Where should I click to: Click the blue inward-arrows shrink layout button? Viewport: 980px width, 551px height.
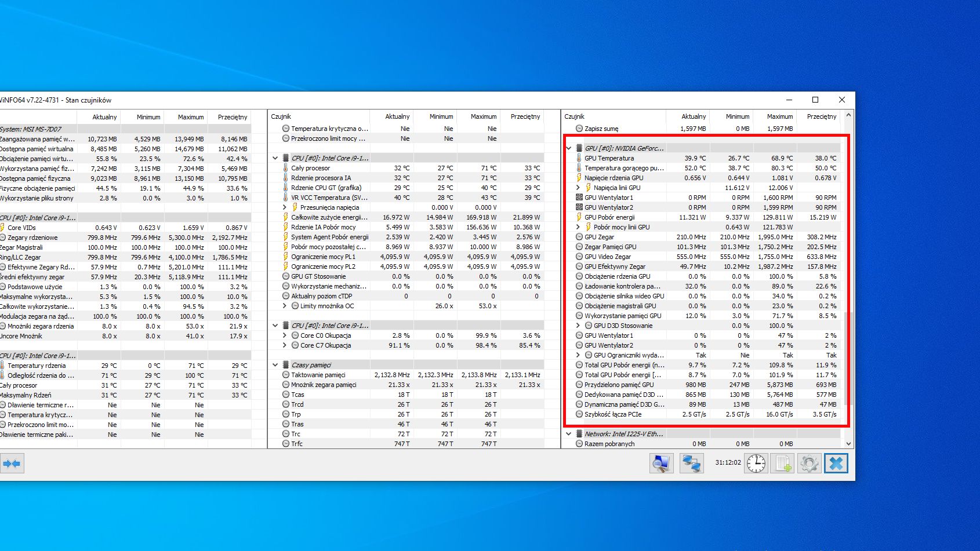[12, 464]
